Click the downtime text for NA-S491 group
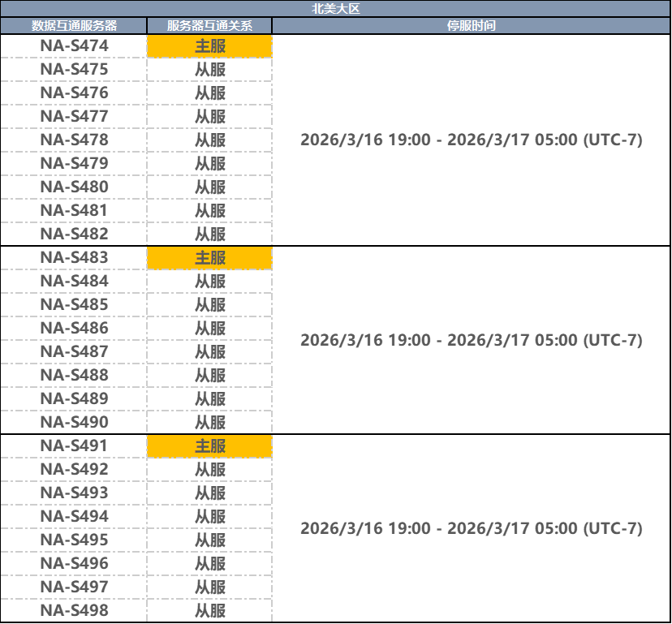 (471, 529)
